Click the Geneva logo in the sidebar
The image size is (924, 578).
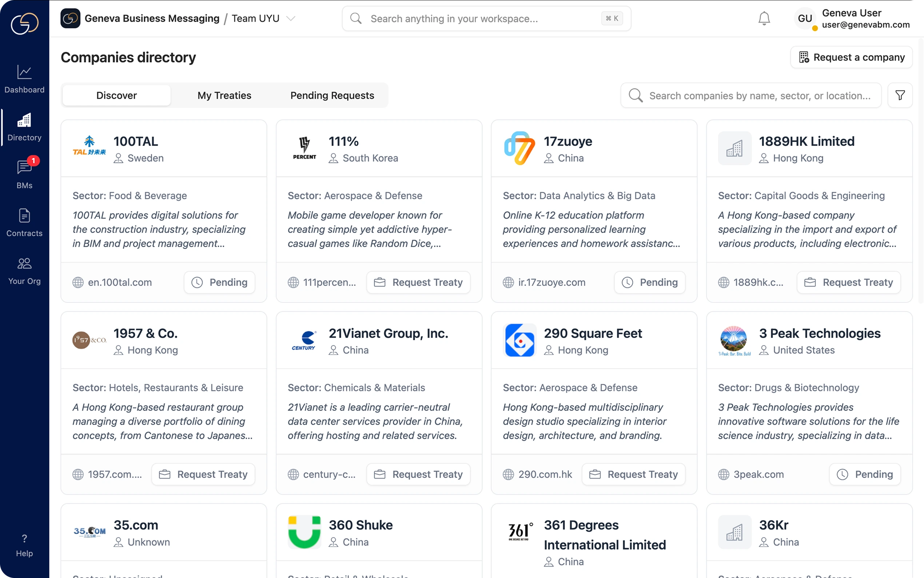24,23
